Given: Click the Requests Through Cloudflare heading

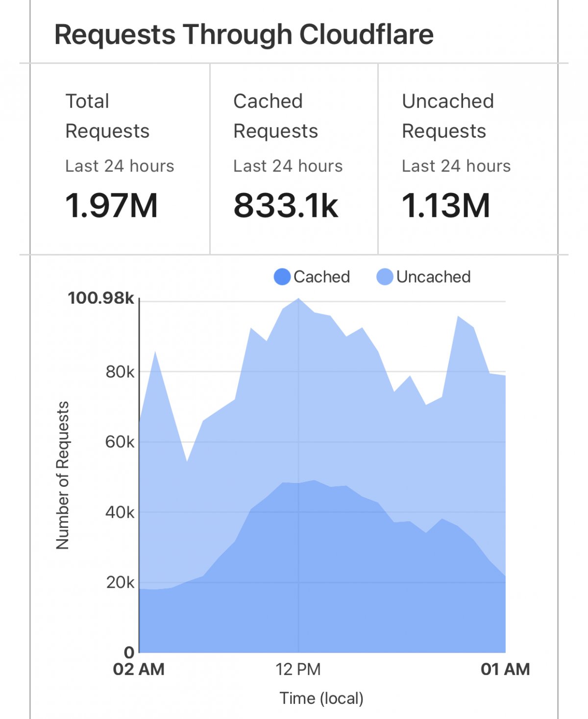Looking at the screenshot, I should (244, 35).
